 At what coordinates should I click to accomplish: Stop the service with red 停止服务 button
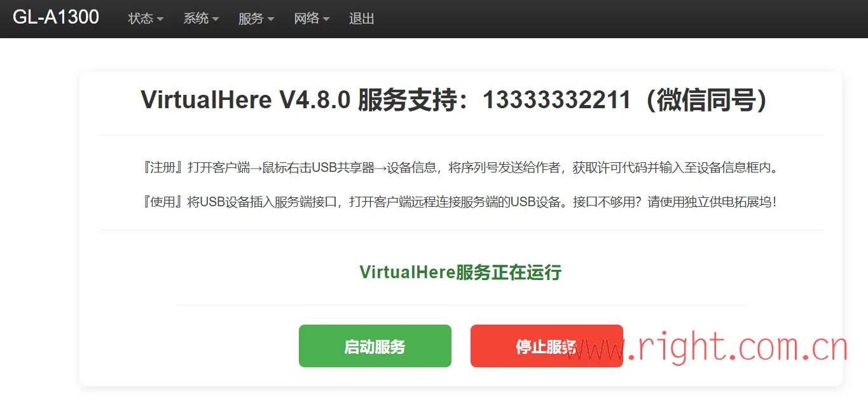click(x=547, y=346)
